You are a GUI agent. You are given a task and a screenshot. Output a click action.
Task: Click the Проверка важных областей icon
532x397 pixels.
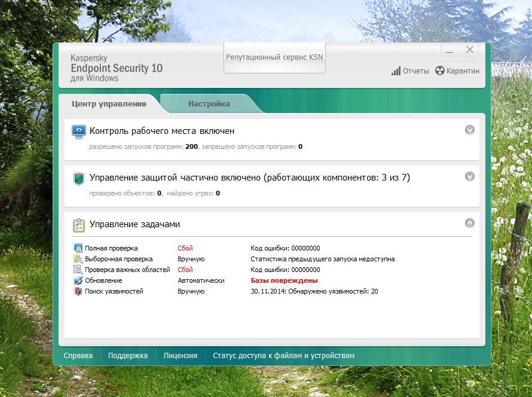tap(78, 270)
